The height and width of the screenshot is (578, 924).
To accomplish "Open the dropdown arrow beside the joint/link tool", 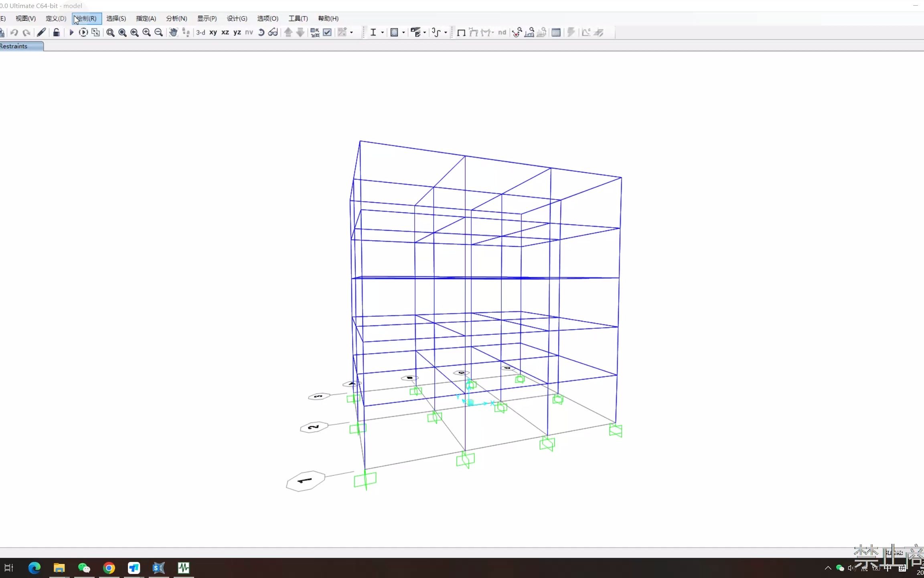I will pos(446,33).
